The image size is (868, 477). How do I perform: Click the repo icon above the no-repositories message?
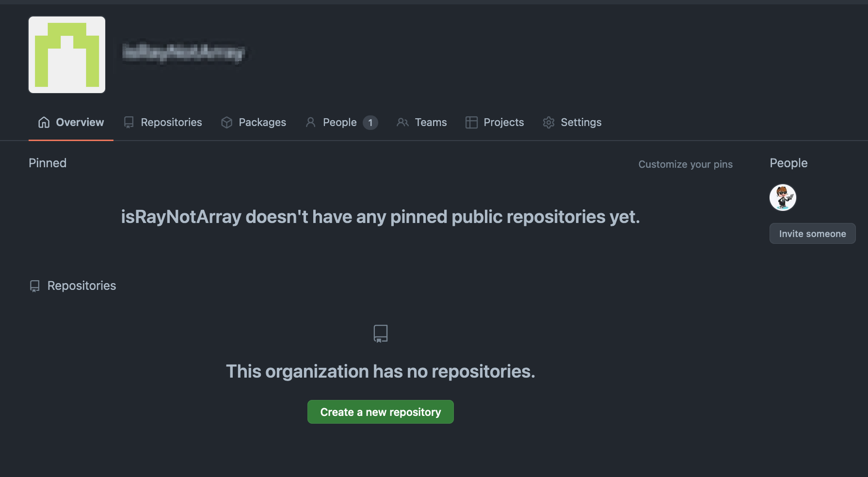(381, 334)
